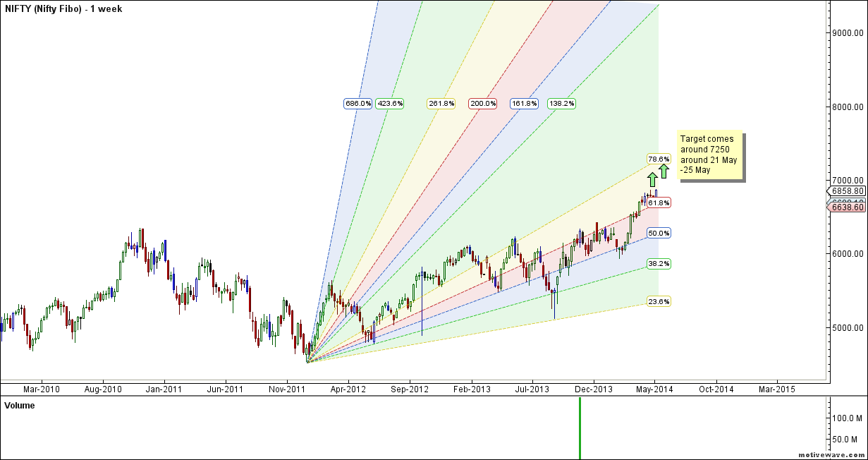Click the May-2014 date on time axis
The height and width of the screenshot is (460, 868).
click(x=654, y=389)
